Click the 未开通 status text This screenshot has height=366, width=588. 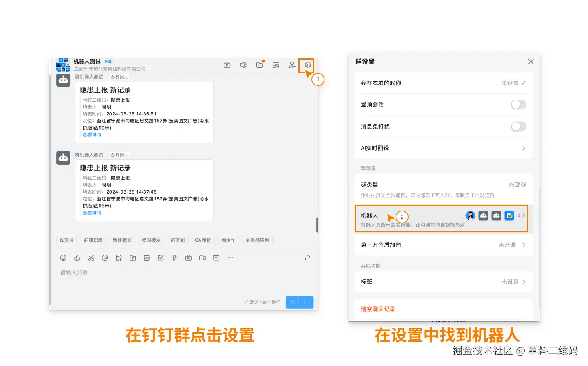(x=507, y=245)
